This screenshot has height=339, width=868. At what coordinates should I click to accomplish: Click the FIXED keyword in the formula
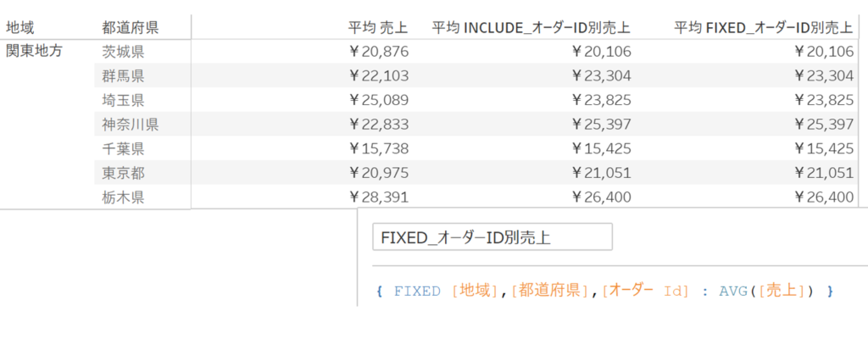coord(417,292)
